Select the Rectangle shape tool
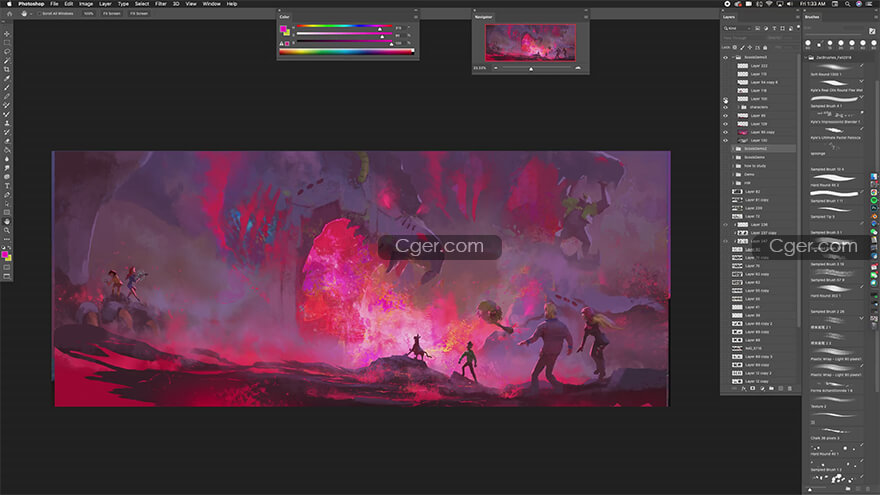Image resolution: width=880 pixels, height=495 pixels. tap(7, 212)
